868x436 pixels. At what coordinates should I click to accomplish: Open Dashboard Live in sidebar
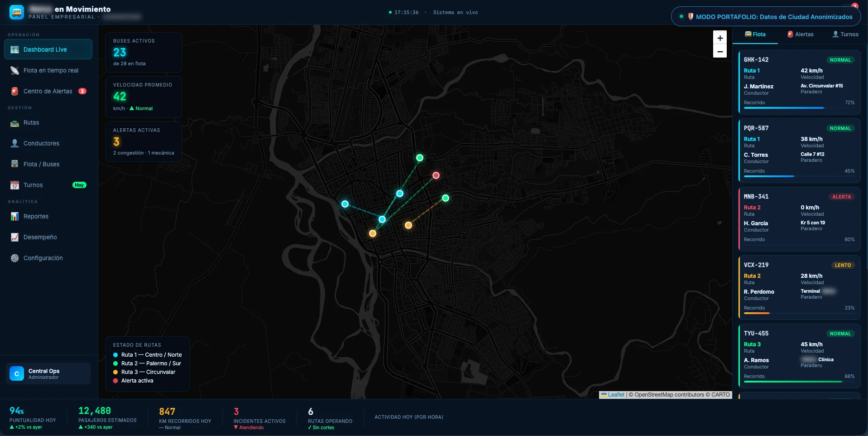[48, 49]
